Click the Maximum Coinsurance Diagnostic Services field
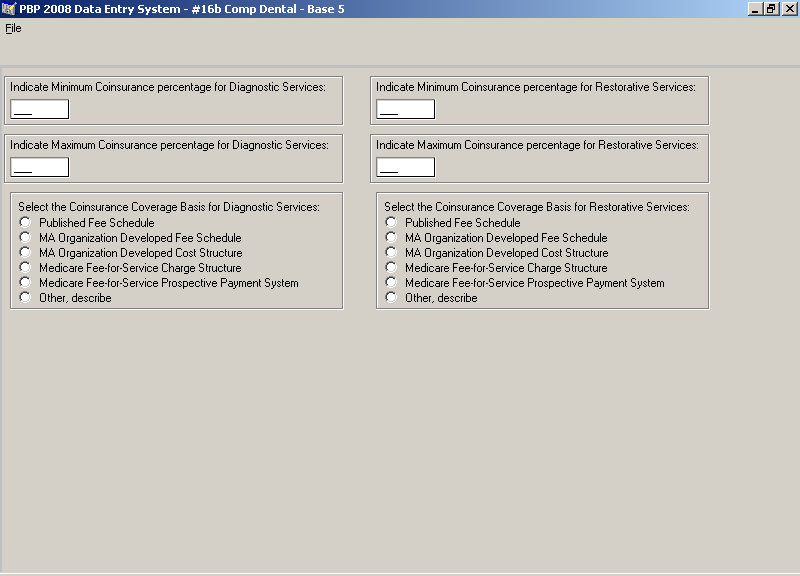800x576 pixels. tap(40, 167)
